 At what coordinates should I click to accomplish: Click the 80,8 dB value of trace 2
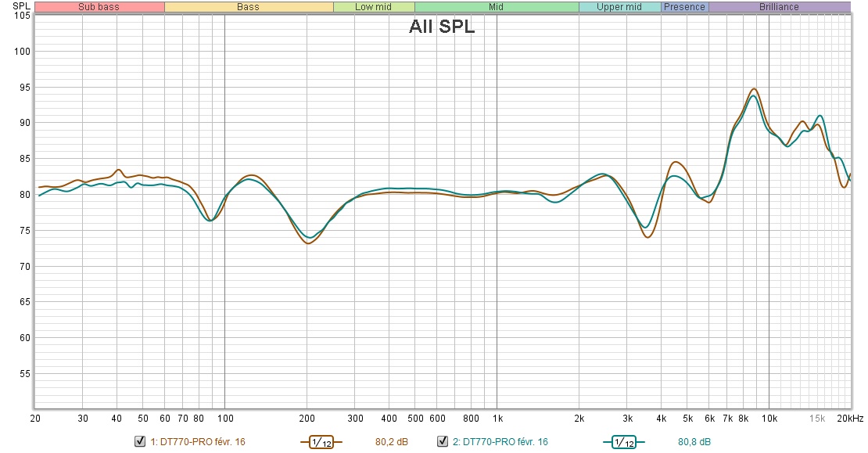click(x=694, y=442)
